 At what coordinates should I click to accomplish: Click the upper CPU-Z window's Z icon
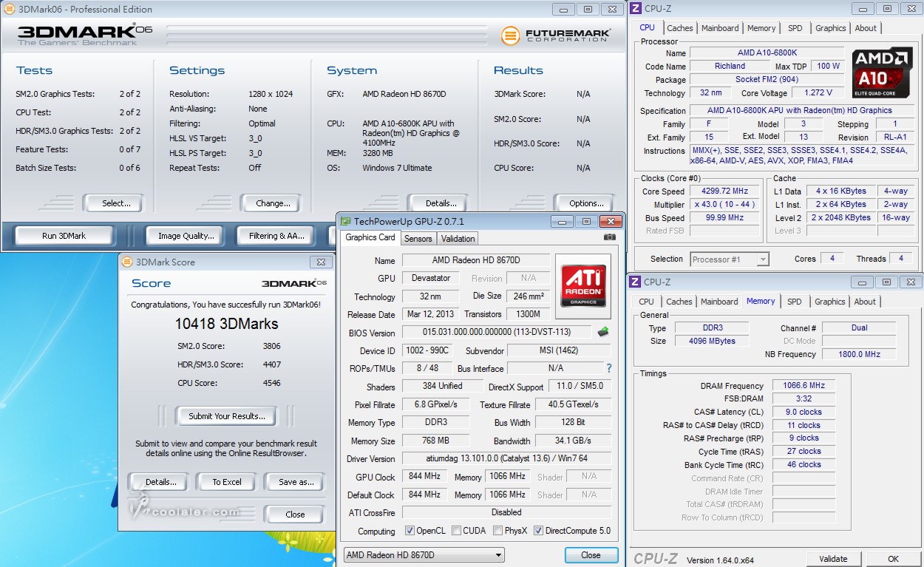click(x=635, y=8)
